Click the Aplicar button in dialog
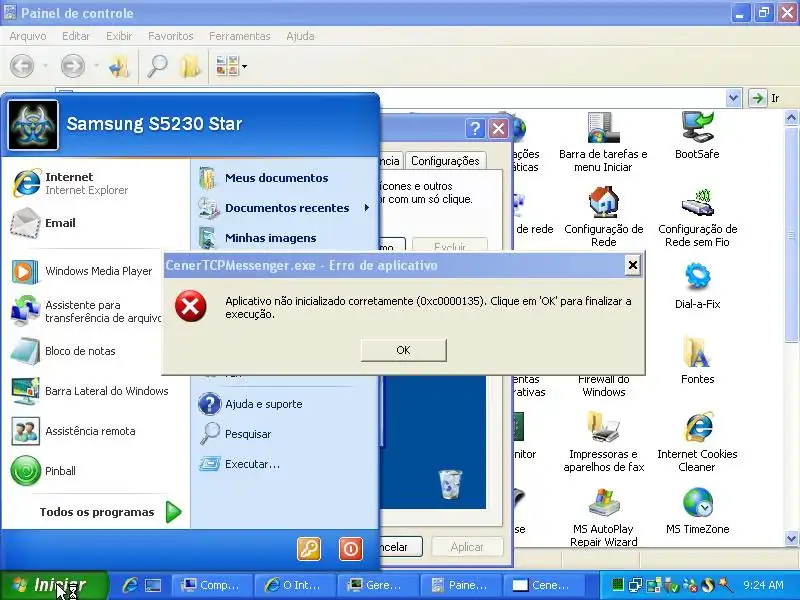The image size is (800, 600). tap(467, 547)
